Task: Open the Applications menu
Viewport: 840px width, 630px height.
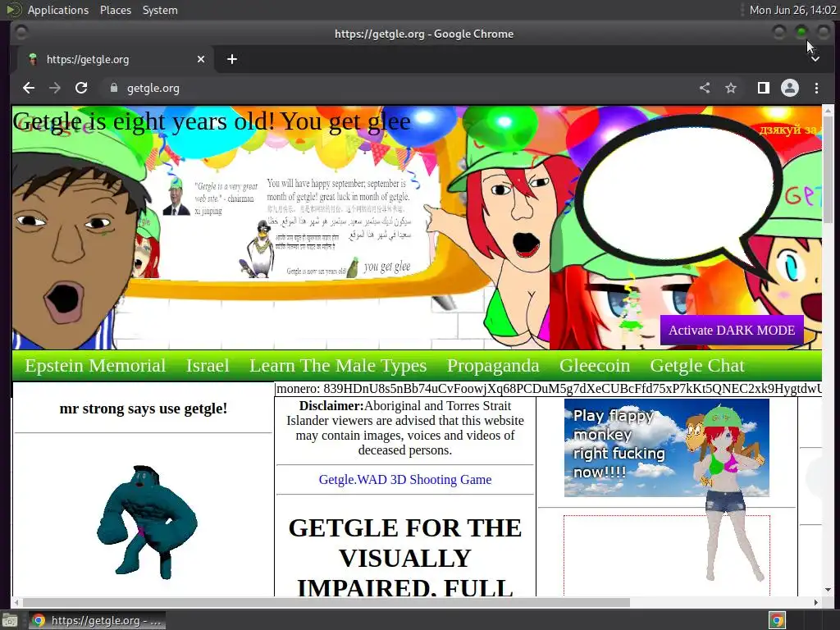Action: pos(58,10)
